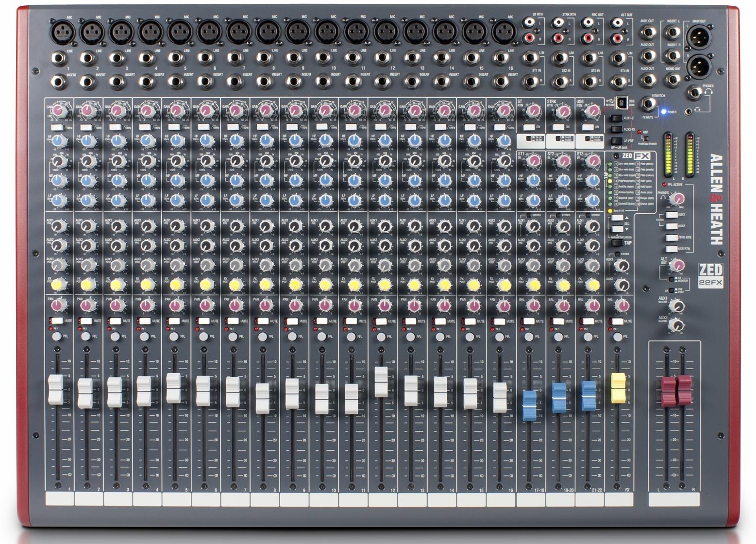Click the channel 1 white fader cap

pos(56,390)
